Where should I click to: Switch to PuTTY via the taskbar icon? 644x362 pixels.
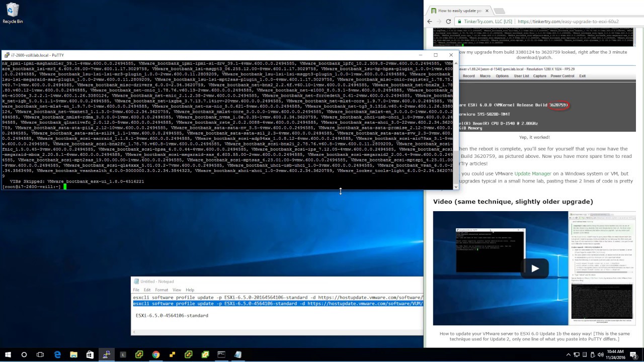coord(106,354)
